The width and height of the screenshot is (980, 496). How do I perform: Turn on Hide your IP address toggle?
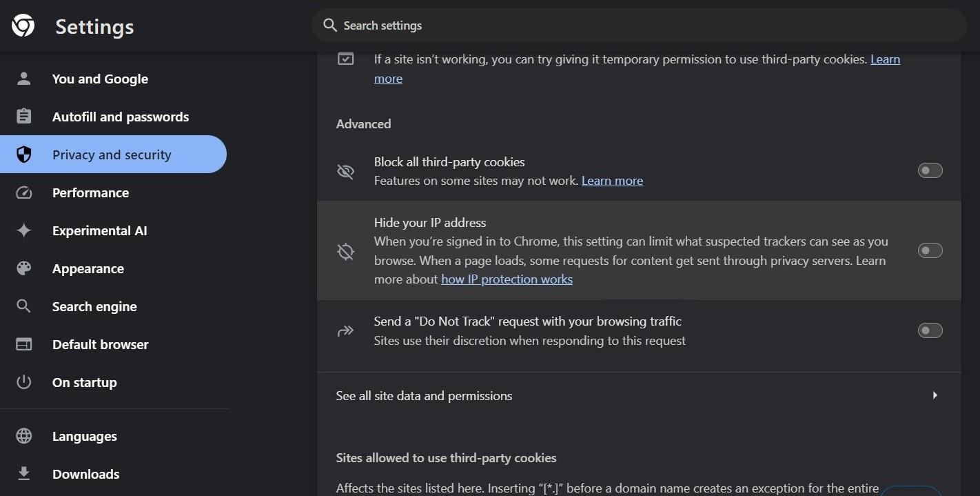(x=930, y=250)
